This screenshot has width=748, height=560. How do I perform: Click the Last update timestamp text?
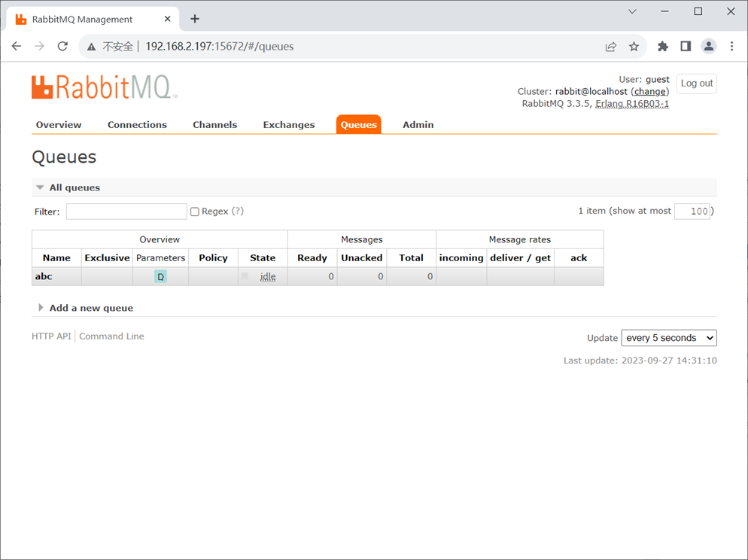[x=640, y=361]
